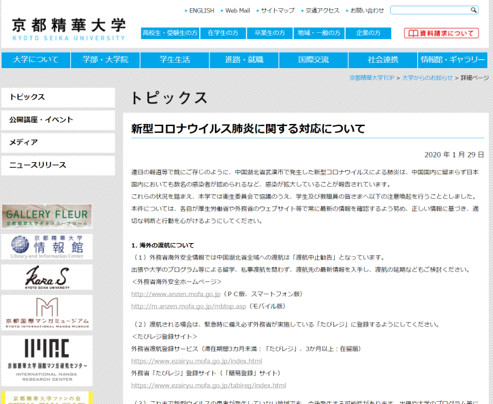Go to 京都精華大学TOP breadcrumb
493x404 pixels.
(372, 78)
